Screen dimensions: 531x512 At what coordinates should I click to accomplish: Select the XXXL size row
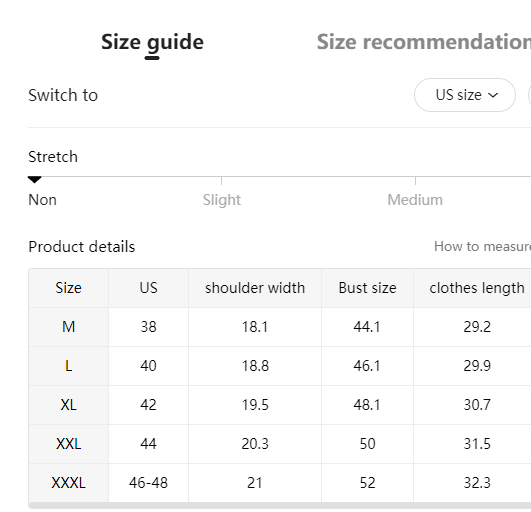(280, 483)
